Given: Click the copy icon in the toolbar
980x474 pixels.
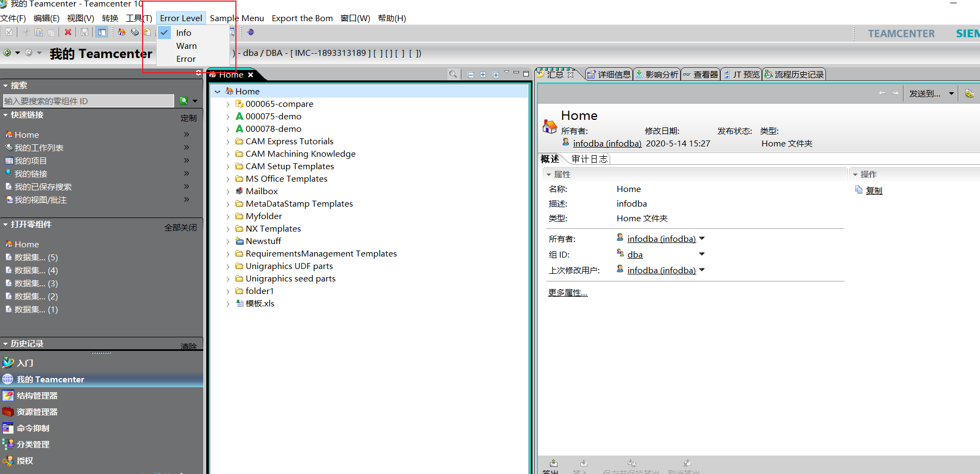Looking at the screenshot, I should [x=39, y=32].
